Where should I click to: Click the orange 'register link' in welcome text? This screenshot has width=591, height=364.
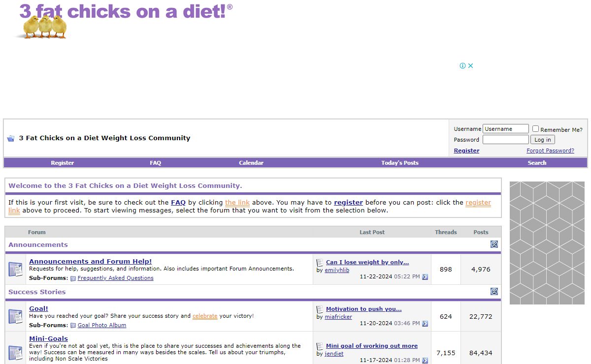click(x=478, y=203)
